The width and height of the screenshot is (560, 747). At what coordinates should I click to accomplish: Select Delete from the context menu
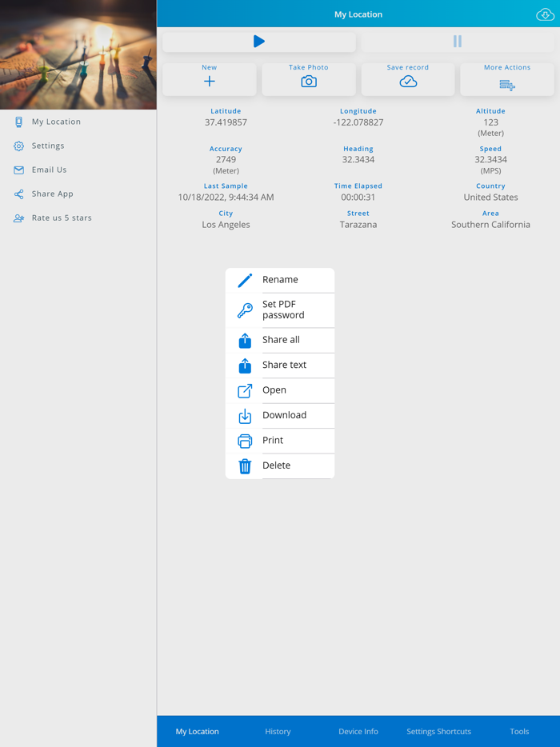(280, 466)
